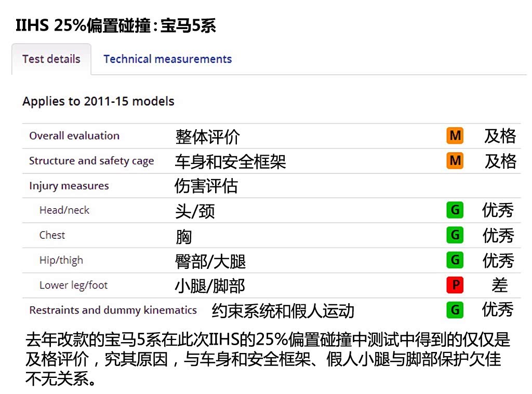Click the '差' rating text
The width and height of the screenshot is (532, 394).
pyautogui.click(x=500, y=285)
